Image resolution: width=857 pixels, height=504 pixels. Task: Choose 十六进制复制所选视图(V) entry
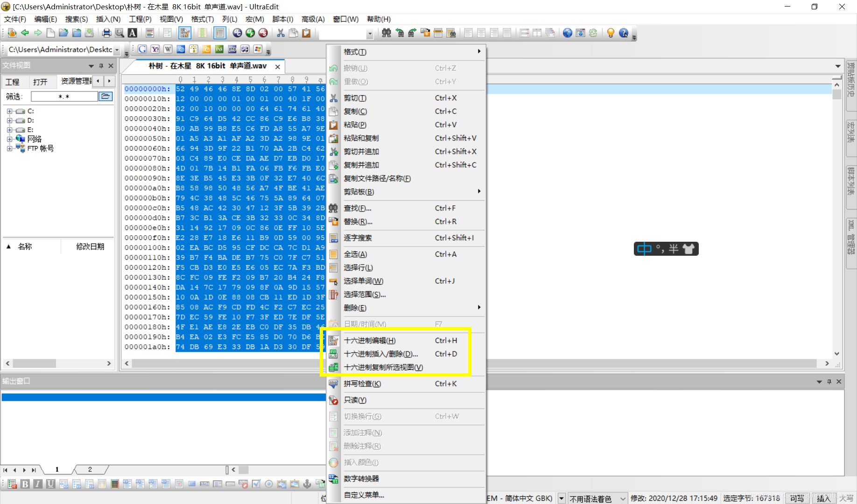(406, 368)
